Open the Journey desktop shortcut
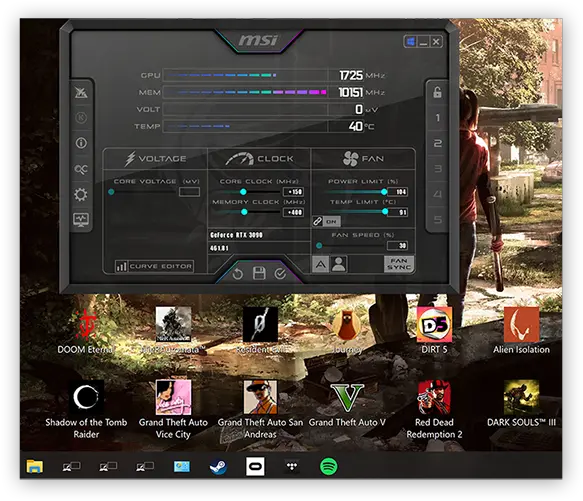The image size is (583, 501). [x=347, y=330]
